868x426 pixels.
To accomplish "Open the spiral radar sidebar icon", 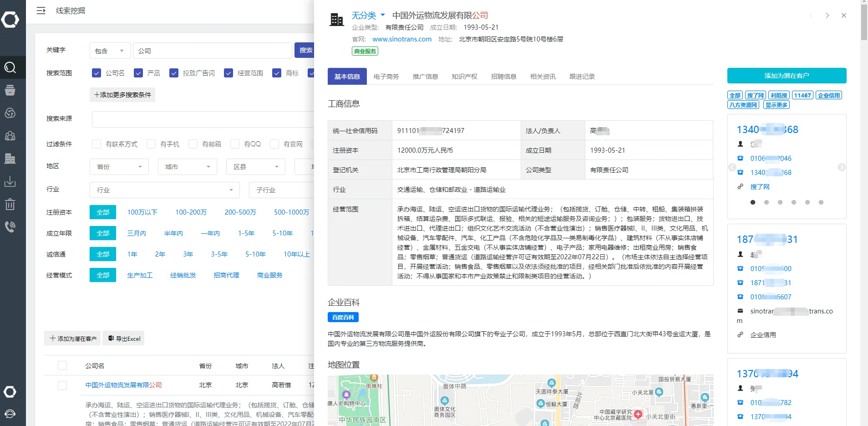I will point(10,113).
